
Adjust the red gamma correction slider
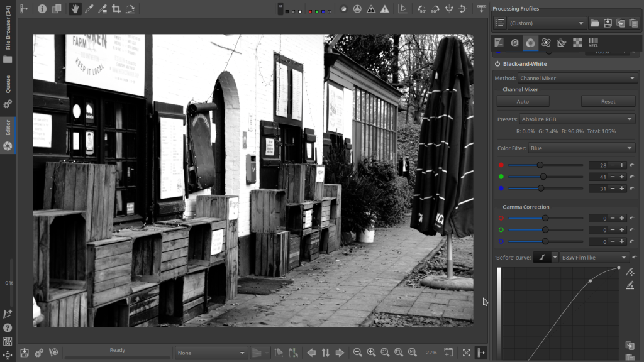(545, 218)
